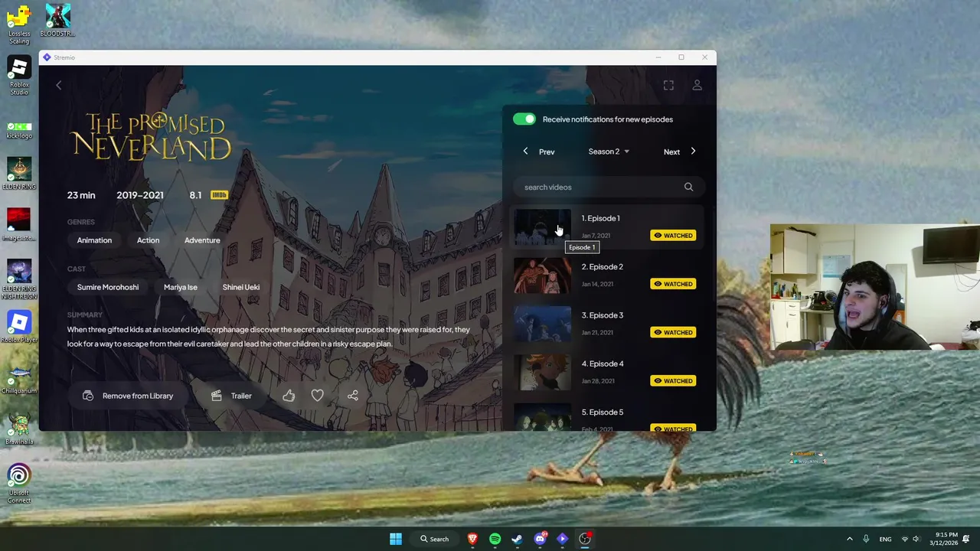The height and width of the screenshot is (551, 980).
Task: Toggle watched status for Episode 1
Action: [x=673, y=235]
